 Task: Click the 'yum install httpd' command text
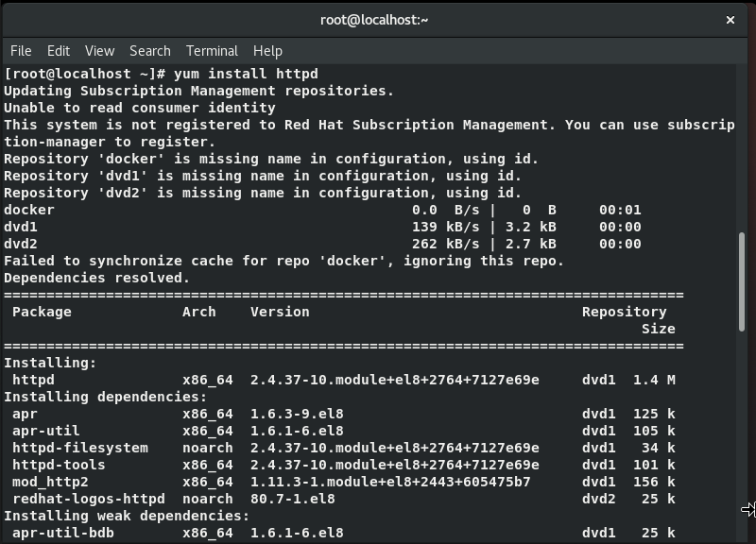pos(246,74)
